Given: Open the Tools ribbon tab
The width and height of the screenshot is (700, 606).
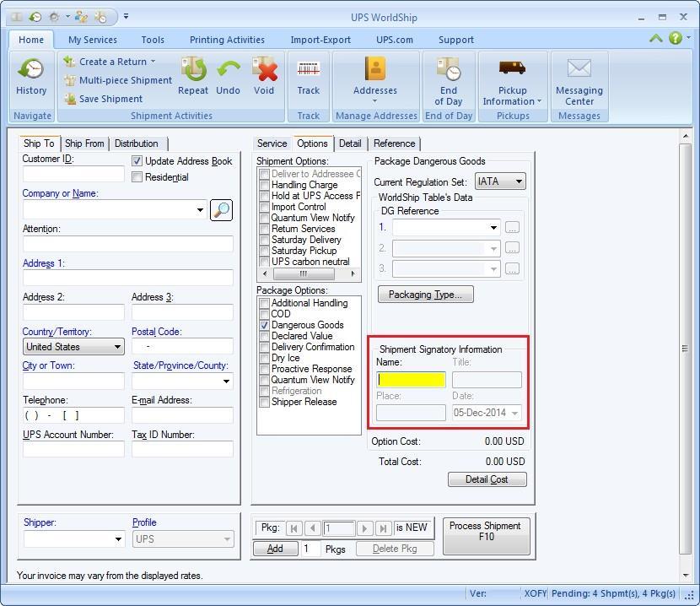Looking at the screenshot, I should tap(153, 40).
